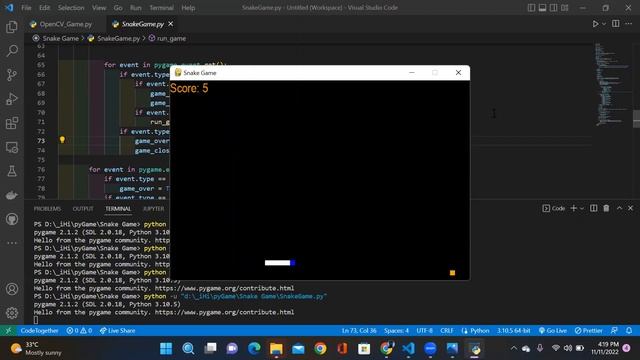Viewport: 640px width, 360px height.
Task: Open Run dropdown arrow beside play icon
Action: pos(604,24)
